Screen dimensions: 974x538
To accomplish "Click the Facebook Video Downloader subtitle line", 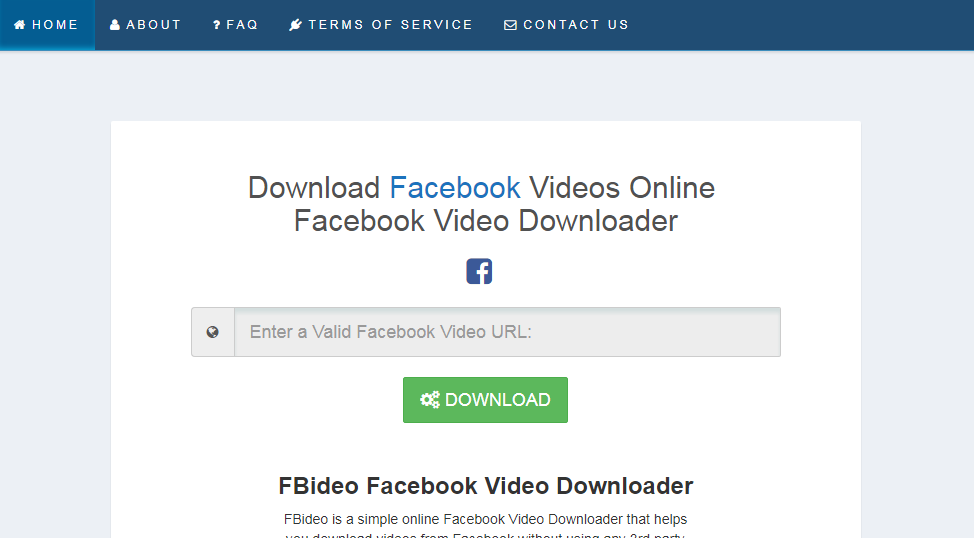I will pos(486,221).
